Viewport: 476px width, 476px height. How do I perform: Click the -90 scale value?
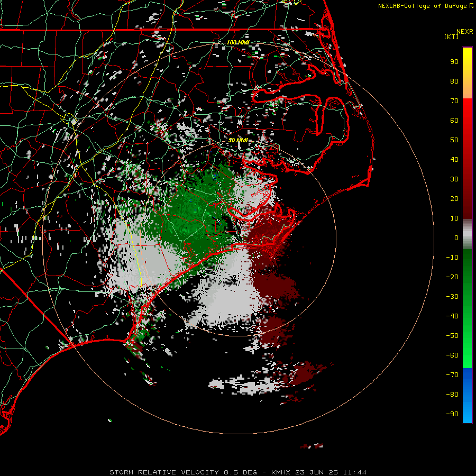point(452,414)
